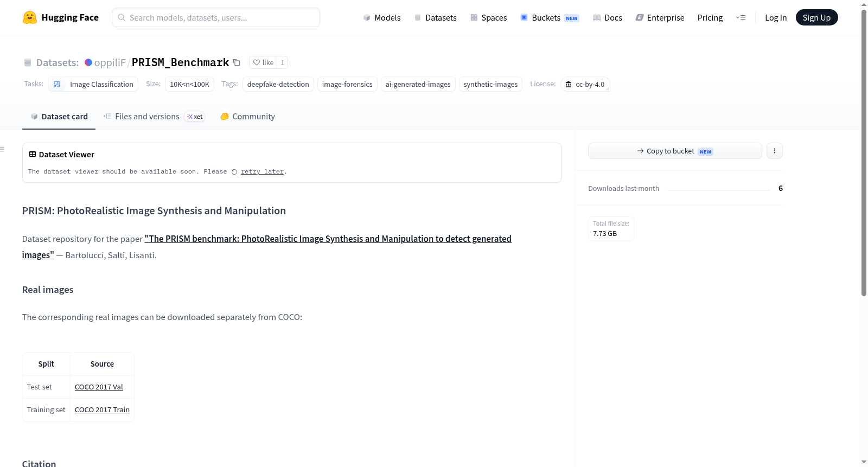This screenshot has width=868, height=467.
Task: Click the Citation heading
Action: (39, 463)
